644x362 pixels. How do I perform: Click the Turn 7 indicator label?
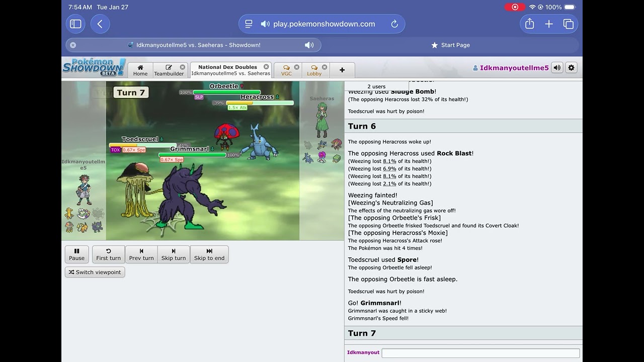(x=131, y=93)
